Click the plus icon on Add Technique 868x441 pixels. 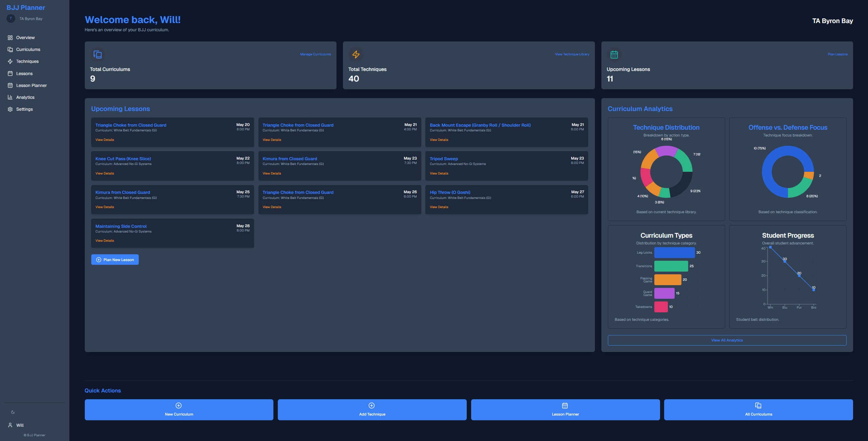[372, 405]
